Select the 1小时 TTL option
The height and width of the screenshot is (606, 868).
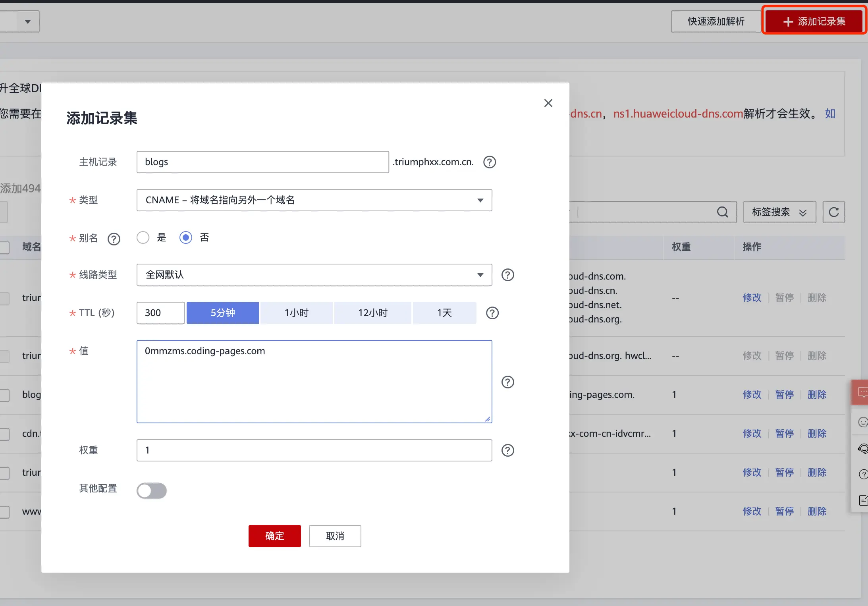tap(296, 313)
